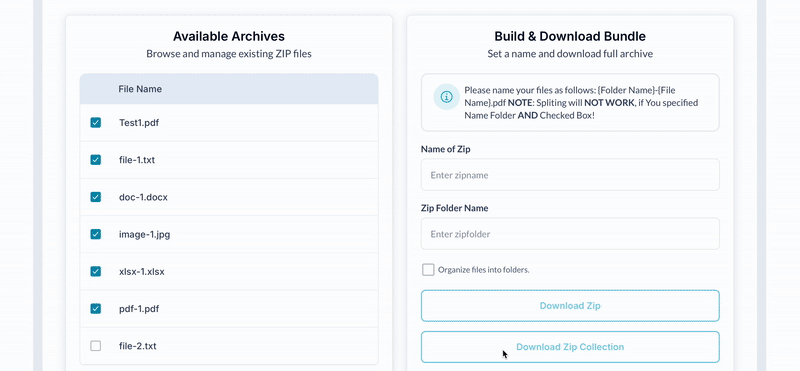Uncheck the image-1.jpg checkbox
Viewport: 800px width, 371px height.
[x=95, y=234]
